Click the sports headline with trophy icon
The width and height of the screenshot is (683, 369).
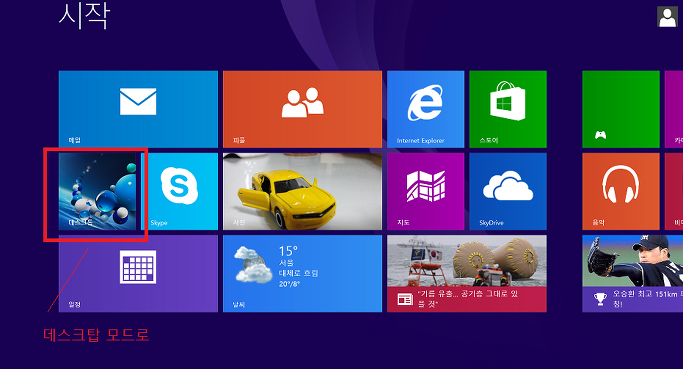pyautogui.click(x=647, y=299)
